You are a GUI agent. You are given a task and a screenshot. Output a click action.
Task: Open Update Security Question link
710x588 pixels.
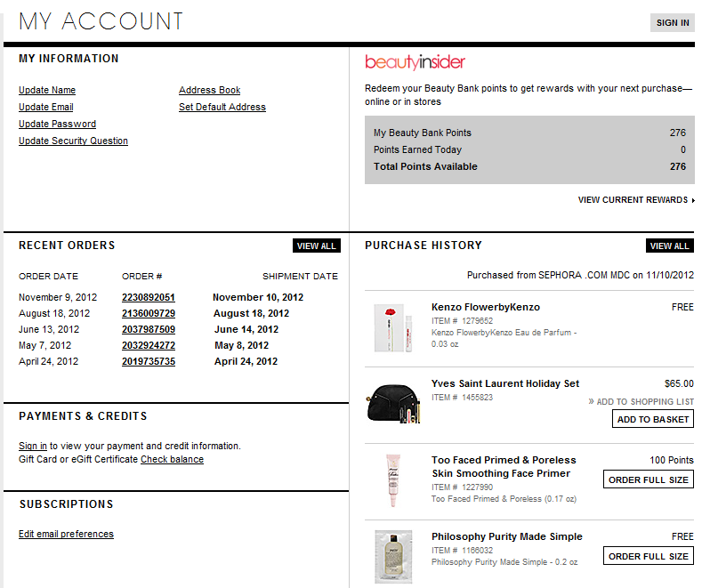[73, 141]
